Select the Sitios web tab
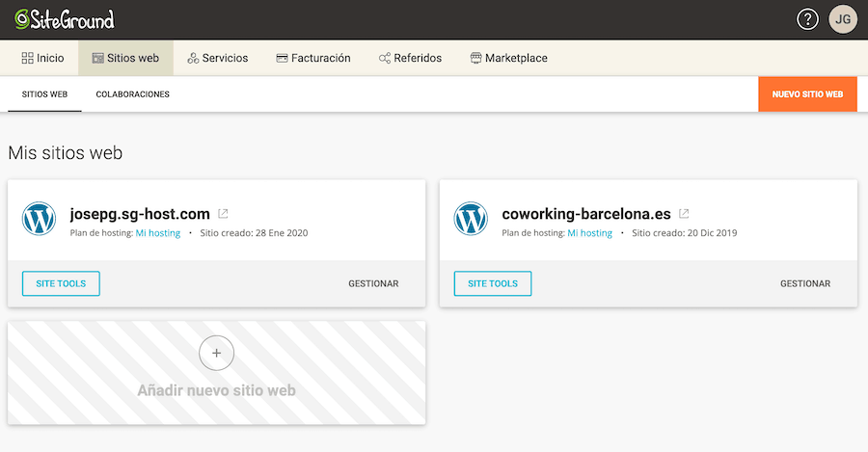Viewport: 868px width, 452px height. (x=125, y=58)
